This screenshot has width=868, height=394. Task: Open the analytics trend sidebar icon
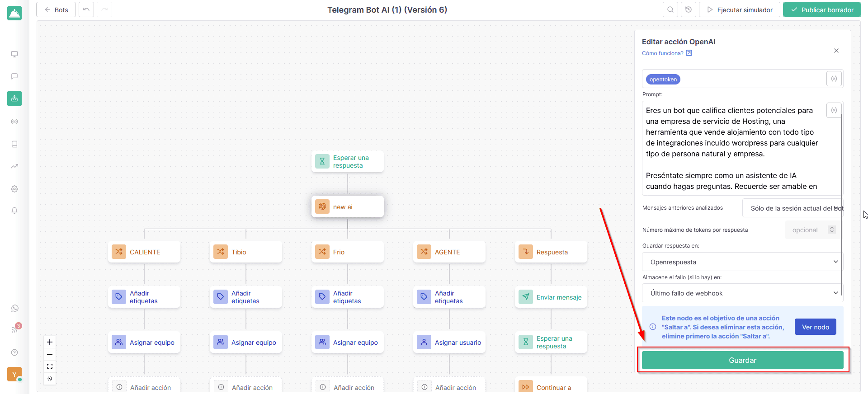tap(14, 166)
